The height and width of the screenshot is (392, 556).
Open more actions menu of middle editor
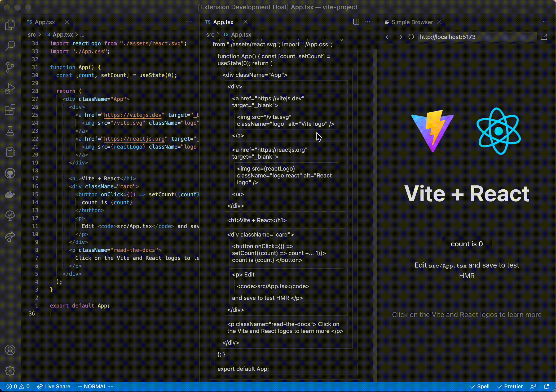368,22
